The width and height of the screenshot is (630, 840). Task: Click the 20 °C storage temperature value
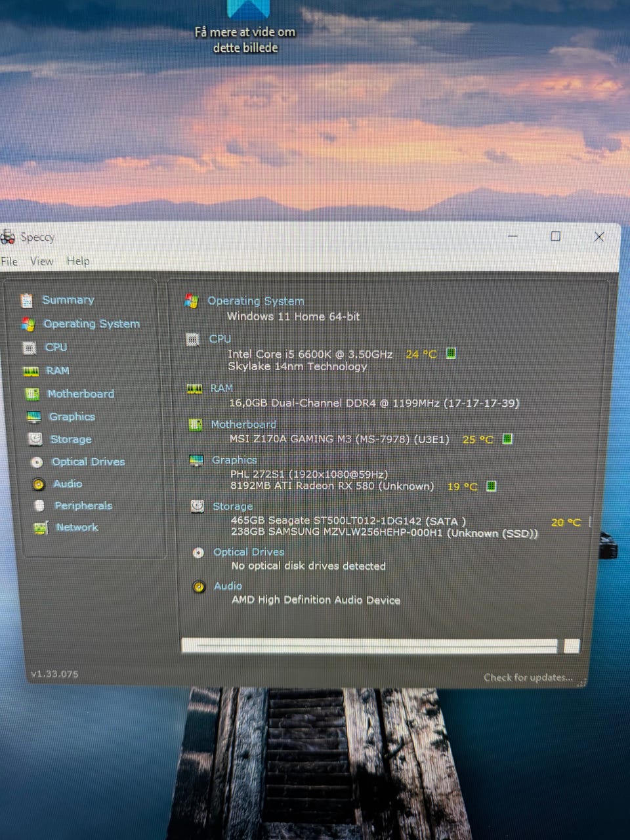[566, 522]
